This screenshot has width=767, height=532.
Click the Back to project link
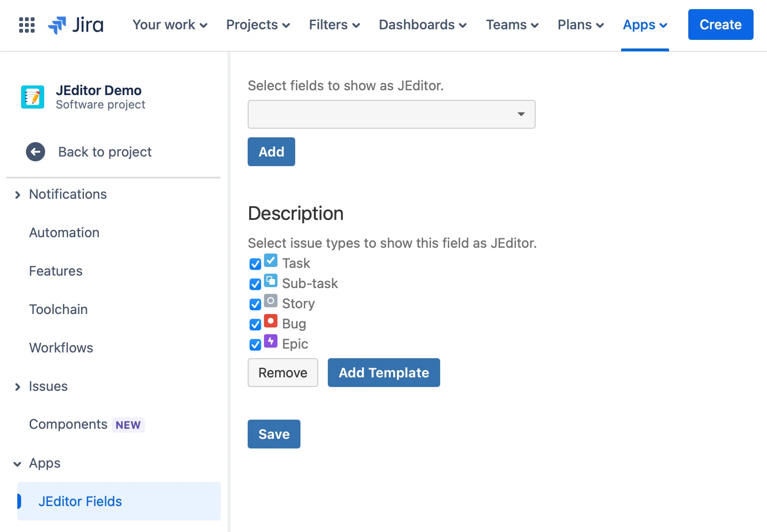point(105,152)
